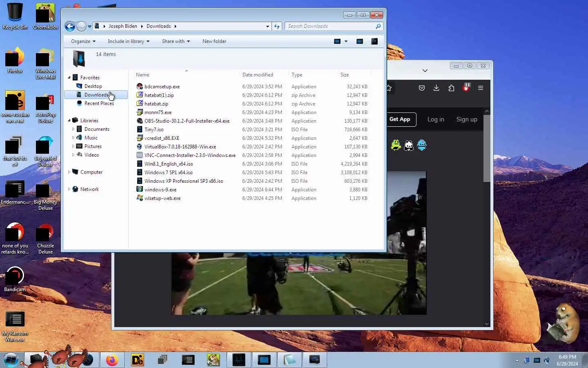
Task: Refresh the Downloads folder listing
Action: [277, 26]
